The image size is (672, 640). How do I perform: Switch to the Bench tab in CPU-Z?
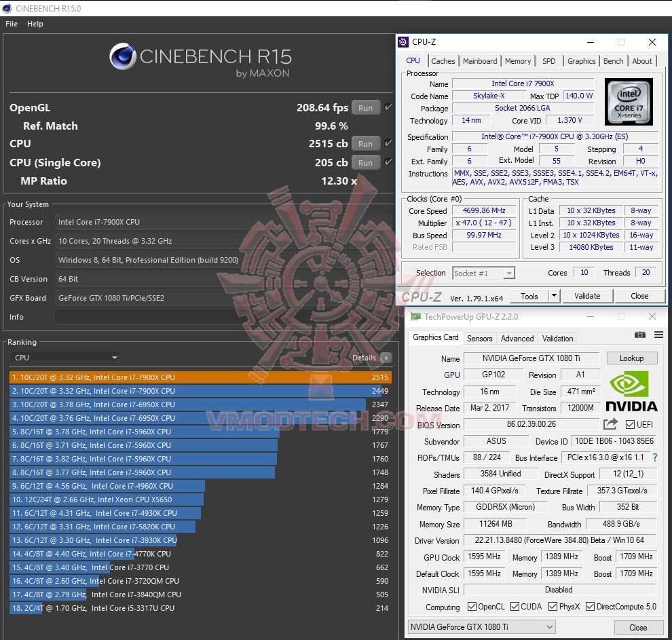[614, 61]
